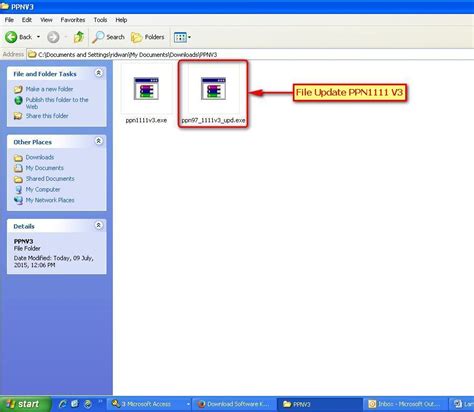Click the greyed Forward arrow button
The width and height of the screenshot is (474, 412).
(x=53, y=37)
